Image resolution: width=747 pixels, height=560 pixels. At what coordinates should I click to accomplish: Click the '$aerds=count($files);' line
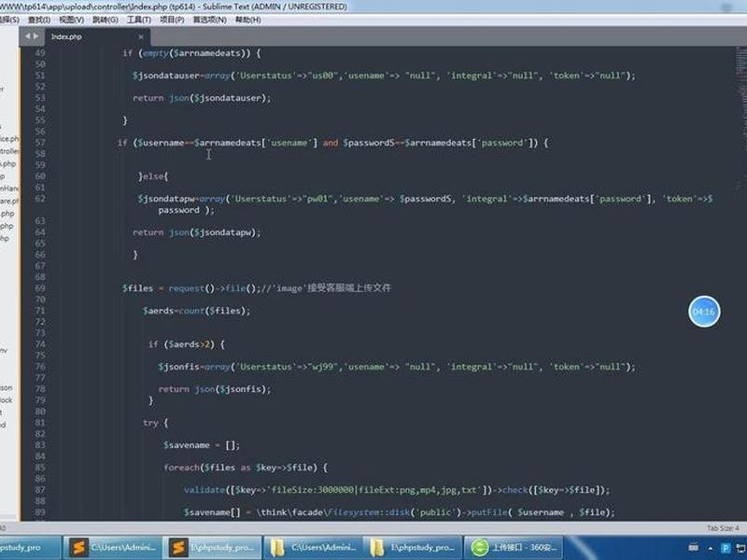[x=197, y=311]
